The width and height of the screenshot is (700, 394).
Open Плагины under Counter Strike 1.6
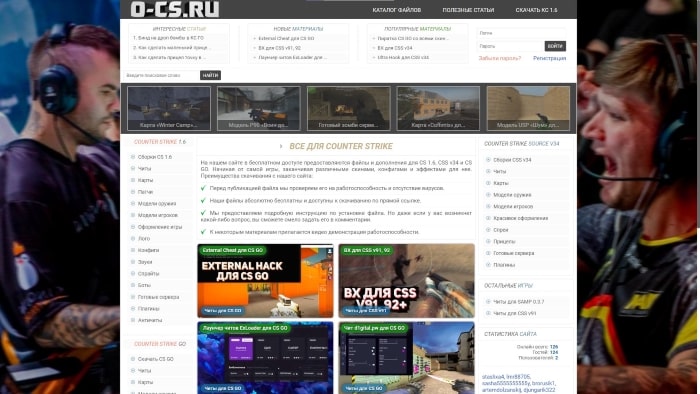coord(148,309)
